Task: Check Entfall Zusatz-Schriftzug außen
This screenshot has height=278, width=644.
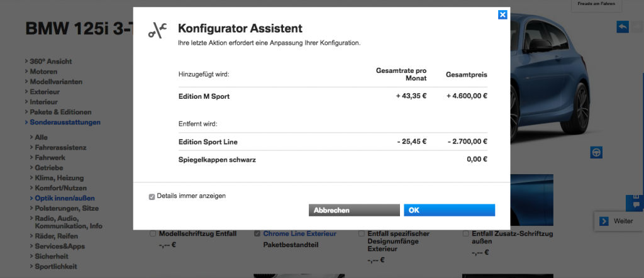Action: pos(466,233)
